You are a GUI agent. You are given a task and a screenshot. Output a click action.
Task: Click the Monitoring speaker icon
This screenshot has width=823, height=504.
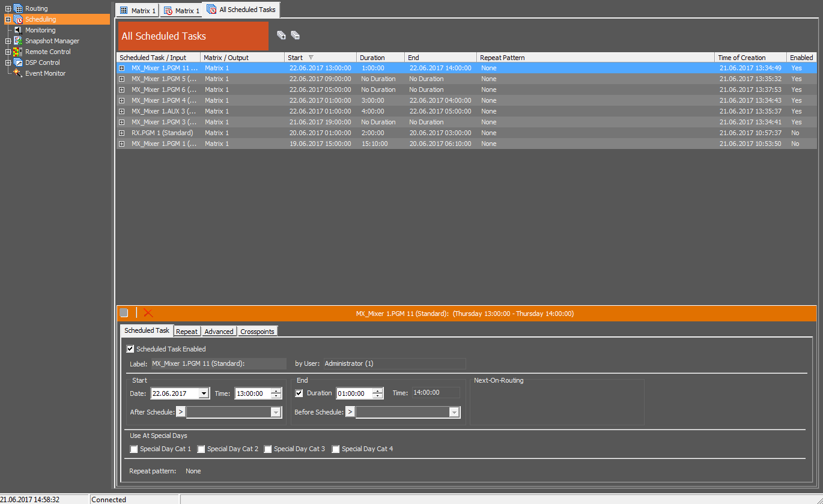click(x=18, y=30)
